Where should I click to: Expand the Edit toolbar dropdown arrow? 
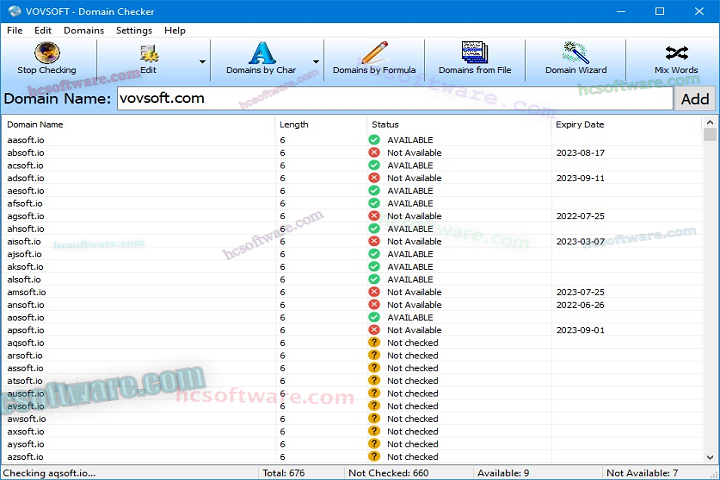pos(202,62)
